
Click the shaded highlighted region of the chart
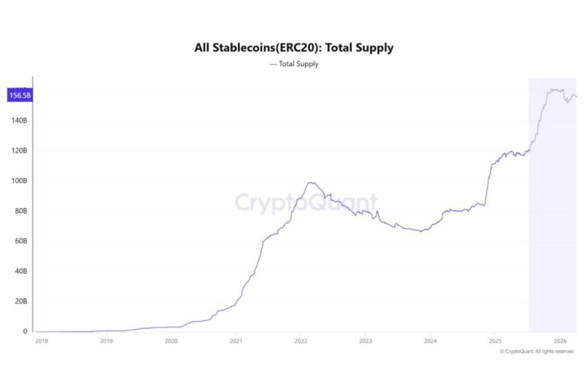[x=551, y=230]
